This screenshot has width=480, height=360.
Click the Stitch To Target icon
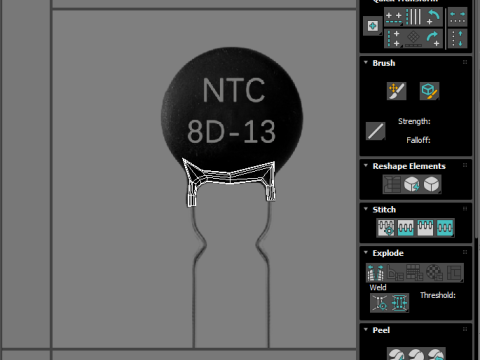pos(386,228)
